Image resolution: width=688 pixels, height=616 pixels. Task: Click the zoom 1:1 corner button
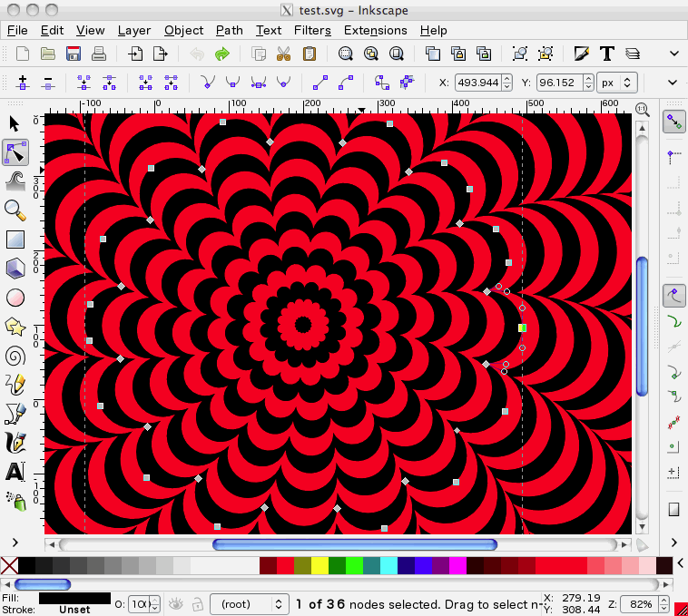[x=643, y=109]
